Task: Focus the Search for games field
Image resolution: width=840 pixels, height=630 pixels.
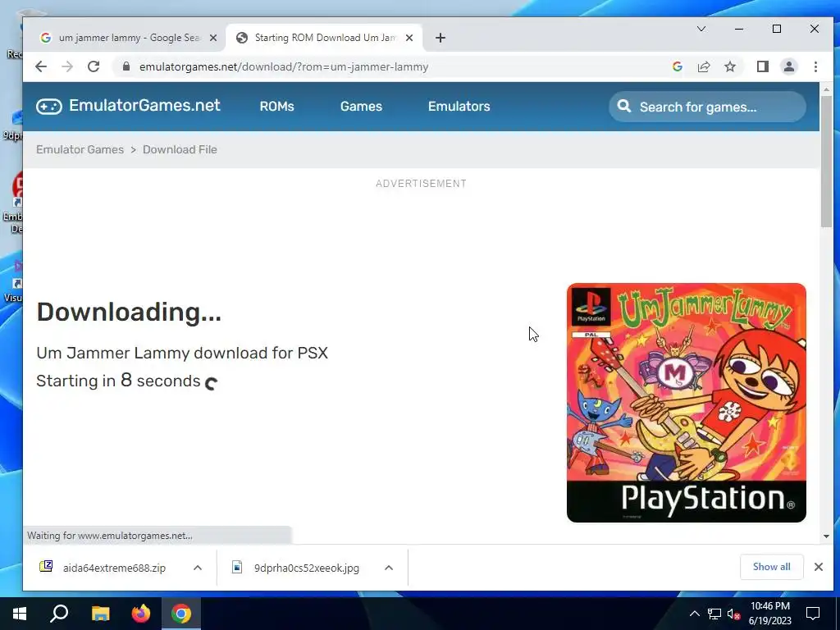Action: [x=707, y=107]
